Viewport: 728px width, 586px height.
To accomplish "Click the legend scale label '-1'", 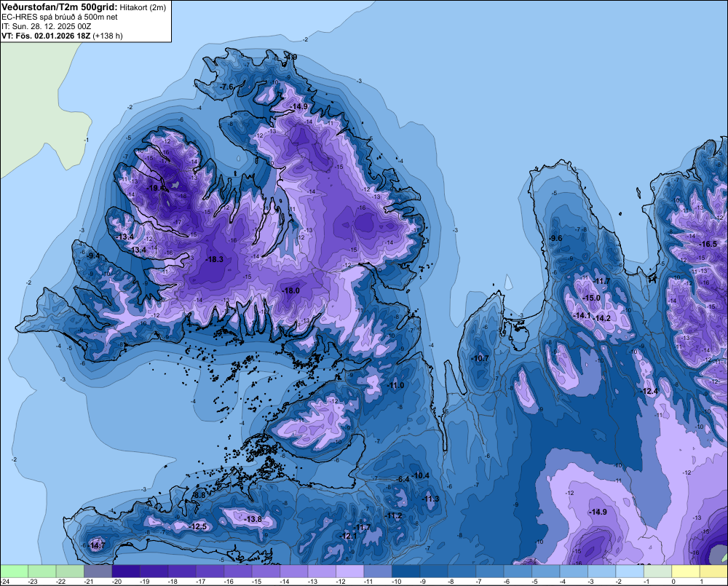I will click(x=646, y=582).
